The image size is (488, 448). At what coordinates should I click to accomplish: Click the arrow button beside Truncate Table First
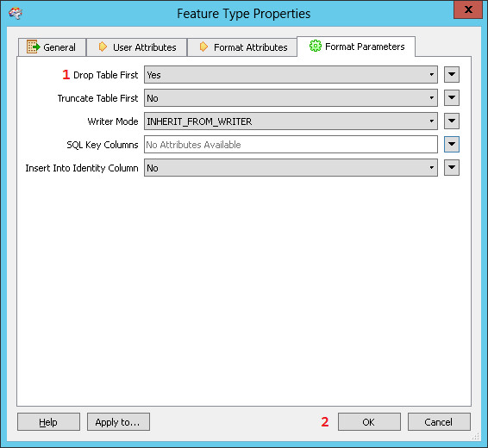pyautogui.click(x=452, y=98)
